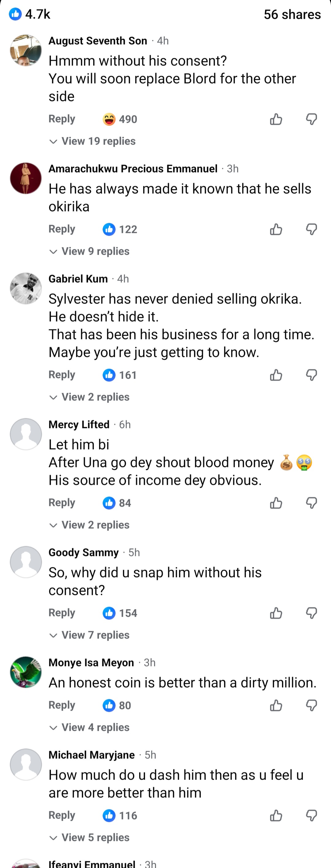Toggle thumbs up on Monye Isa Meyon's comment
This screenshot has width=331, height=868.
276,705
